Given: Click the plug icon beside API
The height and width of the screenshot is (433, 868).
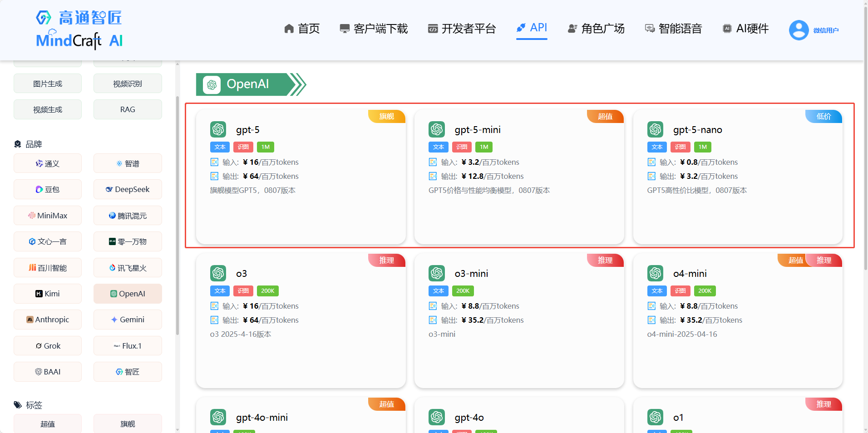Looking at the screenshot, I should [521, 28].
